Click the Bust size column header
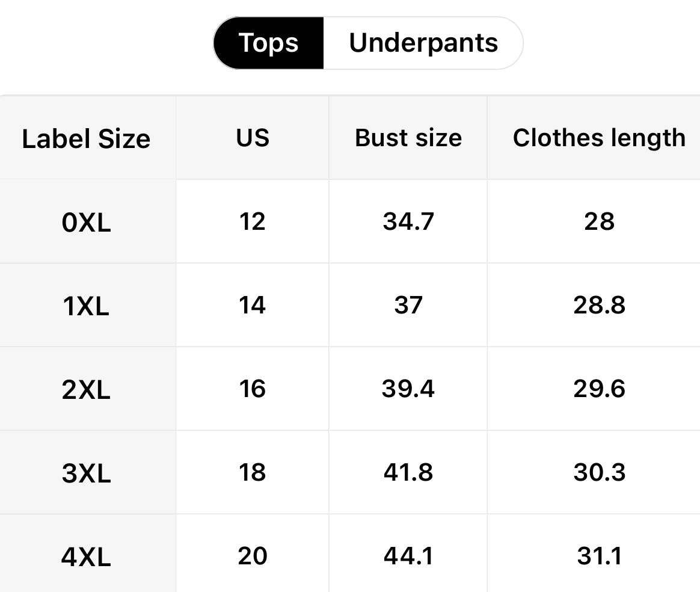Viewport: 700px width, 592px height. [408, 138]
